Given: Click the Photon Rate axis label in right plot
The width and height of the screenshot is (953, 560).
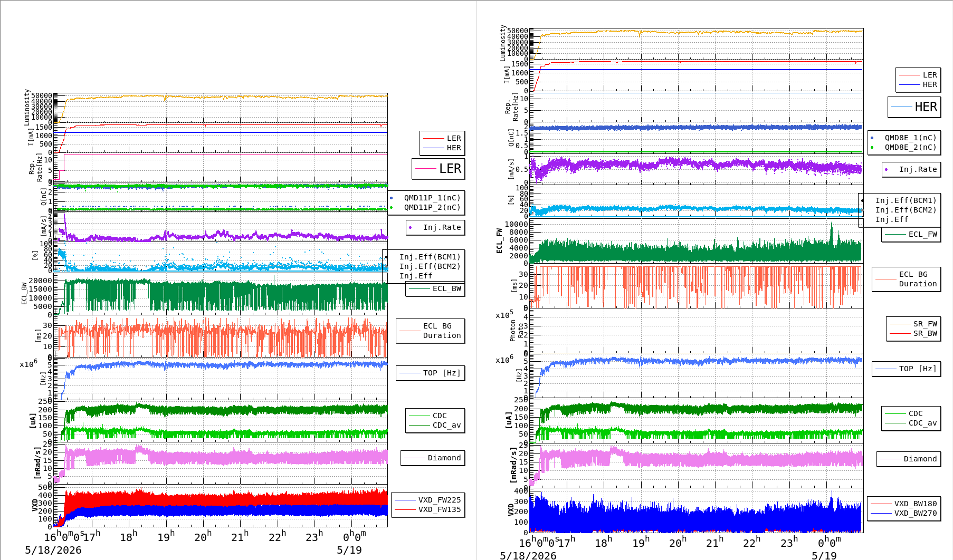Looking at the screenshot, I should [x=517, y=331].
